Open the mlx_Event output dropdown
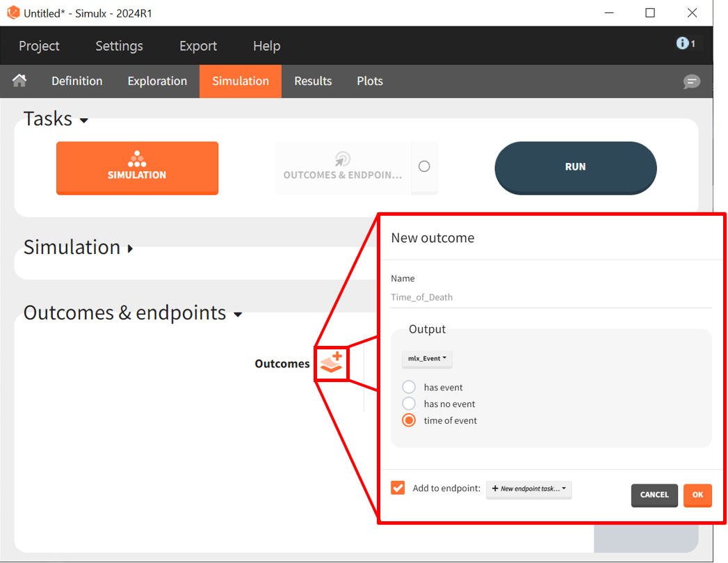Screen dimensions: 728x563 click(427, 358)
